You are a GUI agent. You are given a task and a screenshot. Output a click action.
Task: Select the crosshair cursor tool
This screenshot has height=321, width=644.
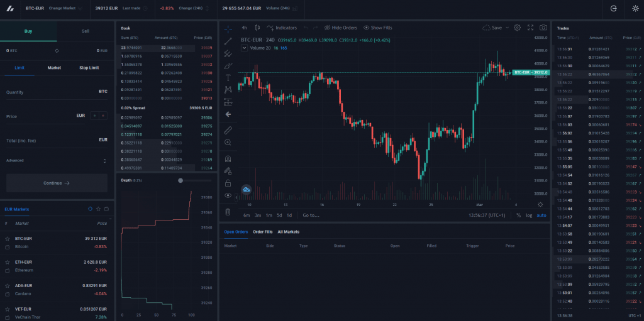[228, 28]
